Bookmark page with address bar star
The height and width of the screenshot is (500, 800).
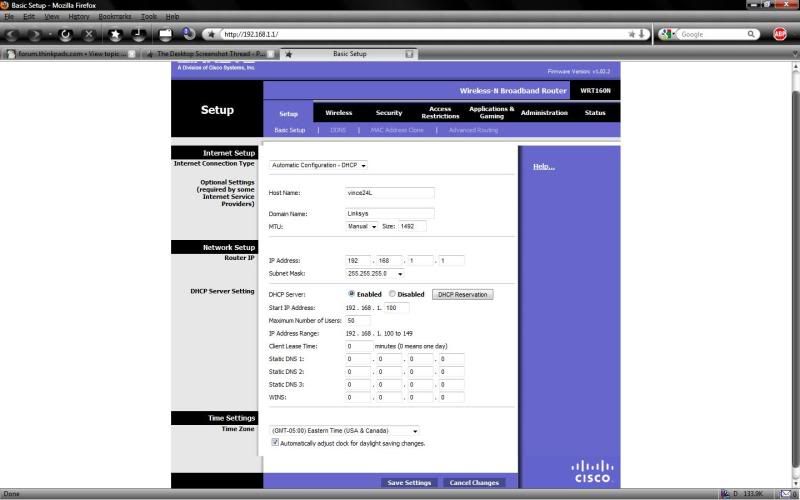632,34
